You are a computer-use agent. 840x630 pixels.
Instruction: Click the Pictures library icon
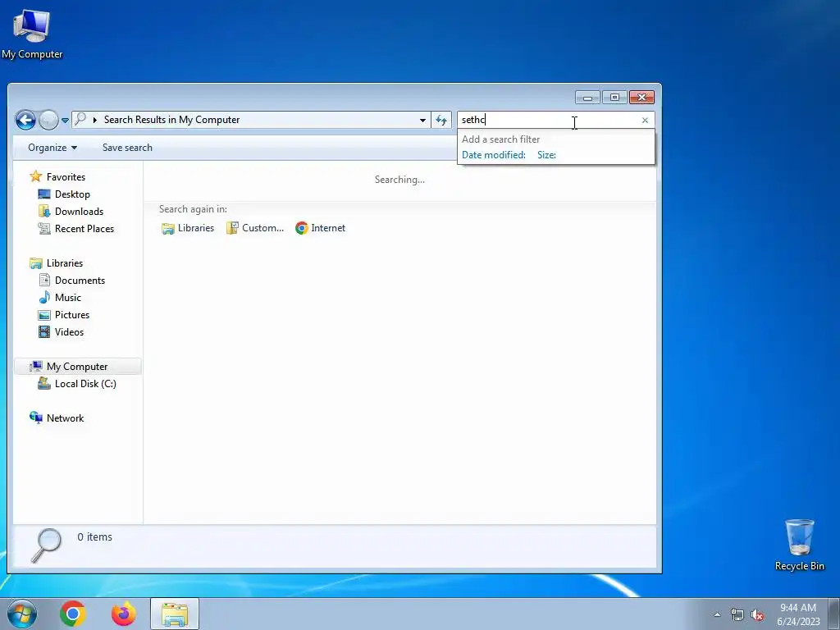[x=44, y=314]
